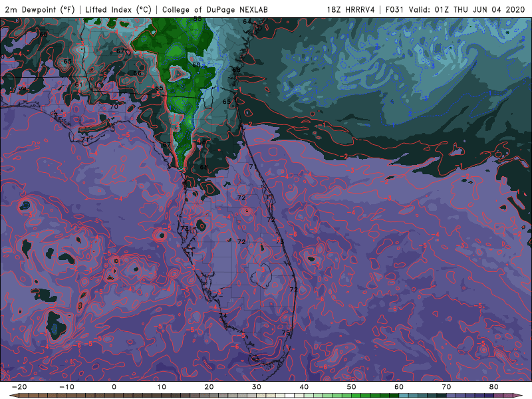Viewport: 532px width, 399px height.
Task: Click the 55 dewpoint value at the map top
Action: (x=198, y=19)
